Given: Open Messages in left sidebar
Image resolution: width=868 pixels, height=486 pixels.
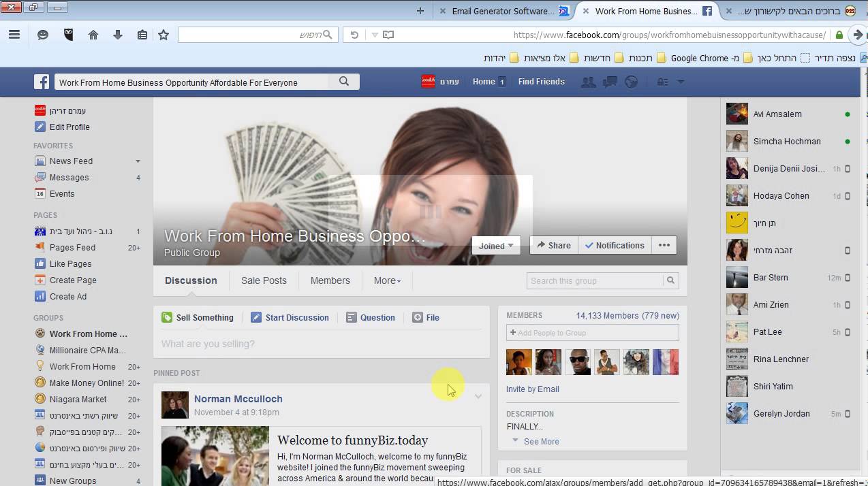Looking at the screenshot, I should pos(61,177).
